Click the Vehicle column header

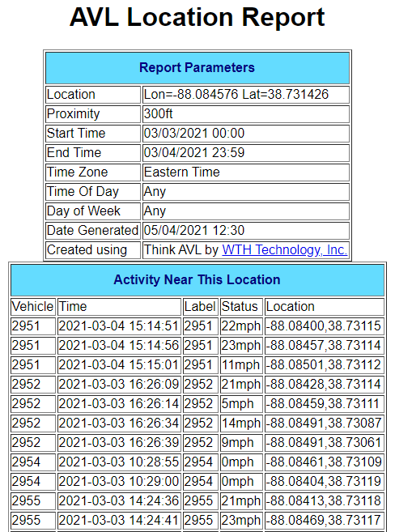(33, 307)
